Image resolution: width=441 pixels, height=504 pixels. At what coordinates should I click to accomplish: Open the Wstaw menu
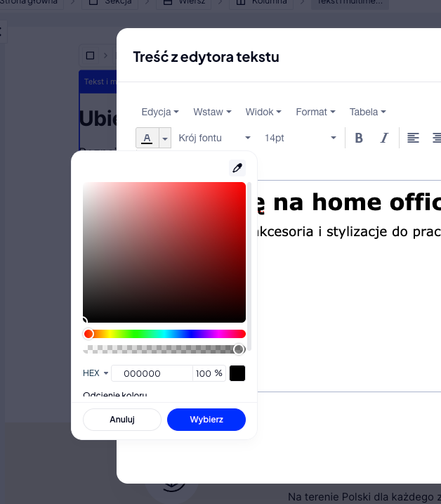pos(211,112)
